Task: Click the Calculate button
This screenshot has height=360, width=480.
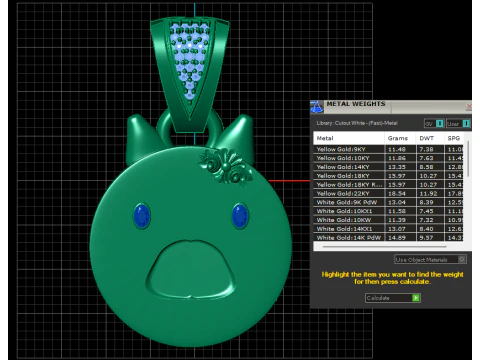Action: 393,298
